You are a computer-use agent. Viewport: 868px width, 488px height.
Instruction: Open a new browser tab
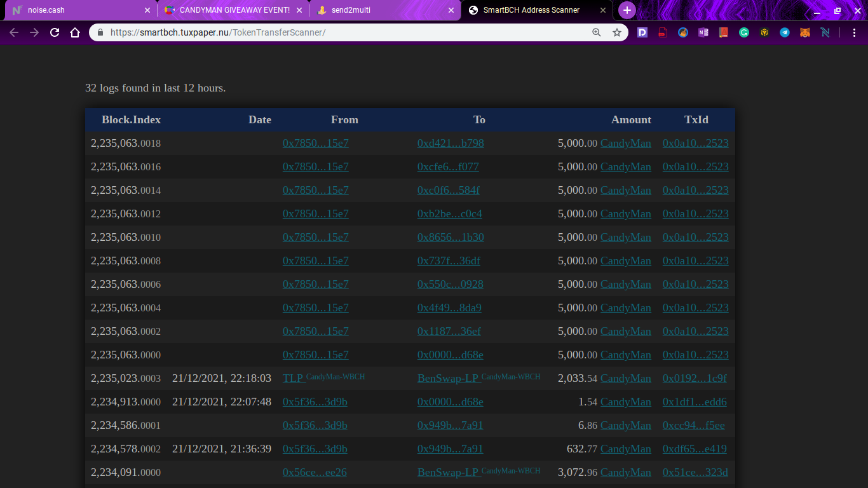(627, 10)
